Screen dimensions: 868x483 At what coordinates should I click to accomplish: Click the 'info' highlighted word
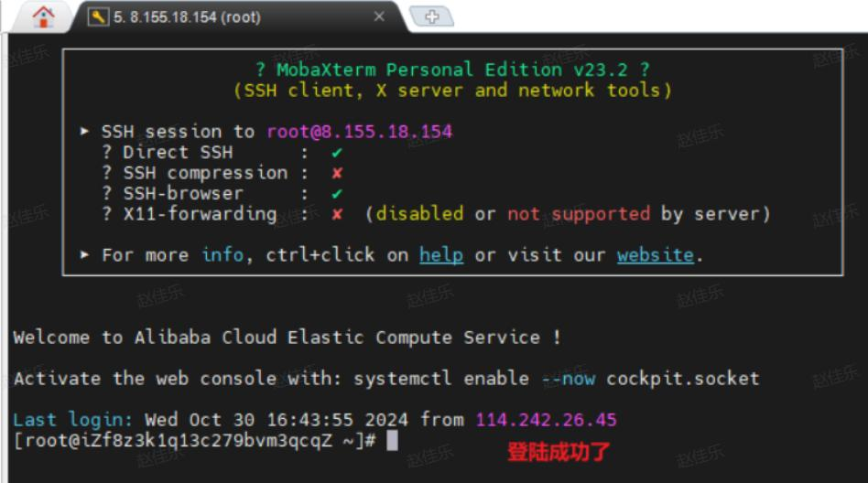click(x=222, y=255)
